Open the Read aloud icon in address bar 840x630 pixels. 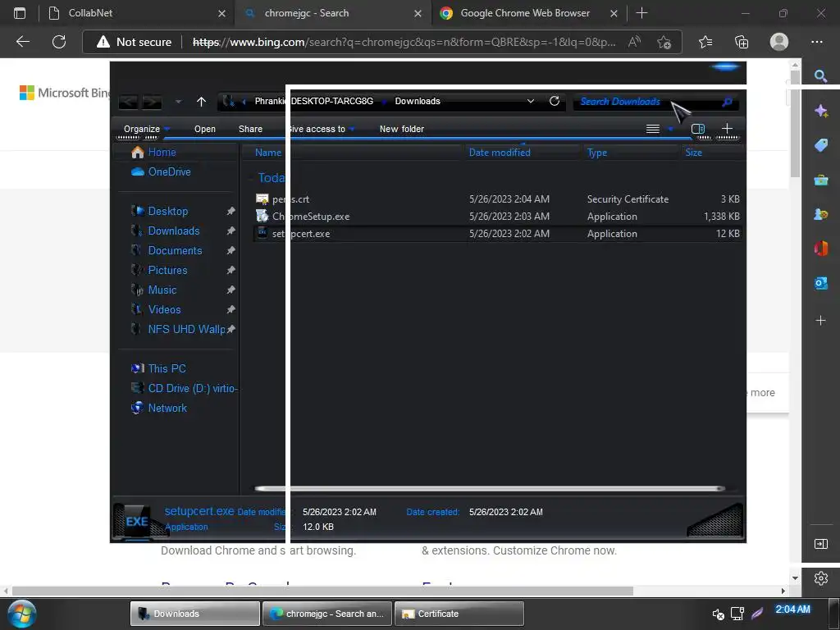pos(634,42)
